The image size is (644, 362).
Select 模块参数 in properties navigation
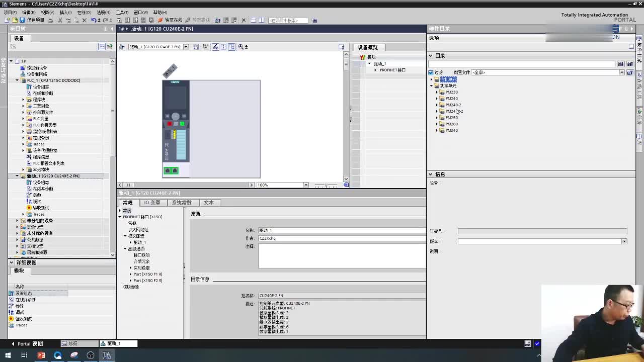[x=131, y=287]
